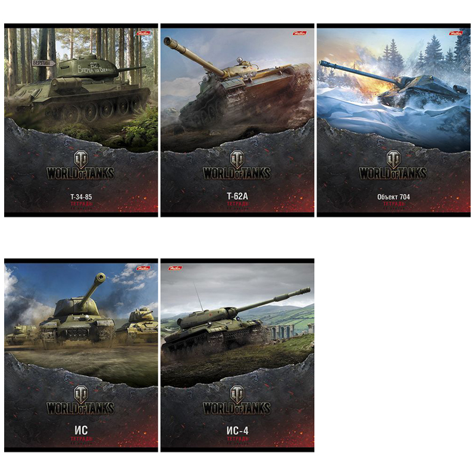Click the World of Tanks logo on T-34-85 cover

pyautogui.click(x=80, y=165)
